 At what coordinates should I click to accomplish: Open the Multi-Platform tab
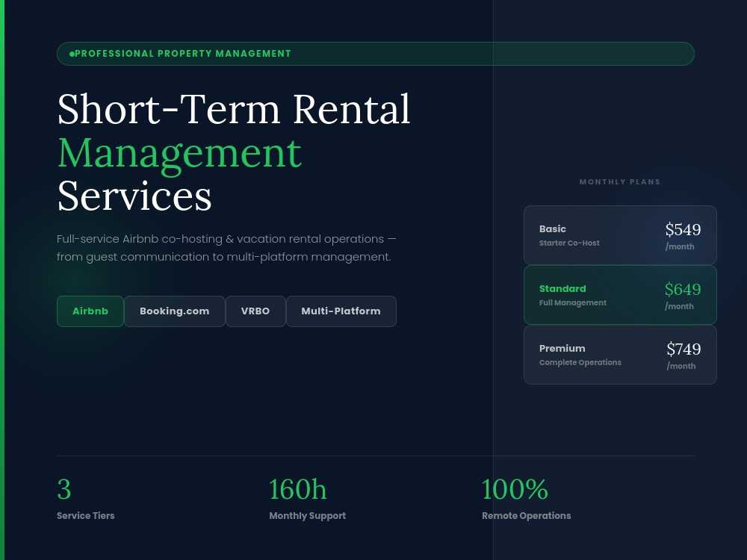[341, 311]
